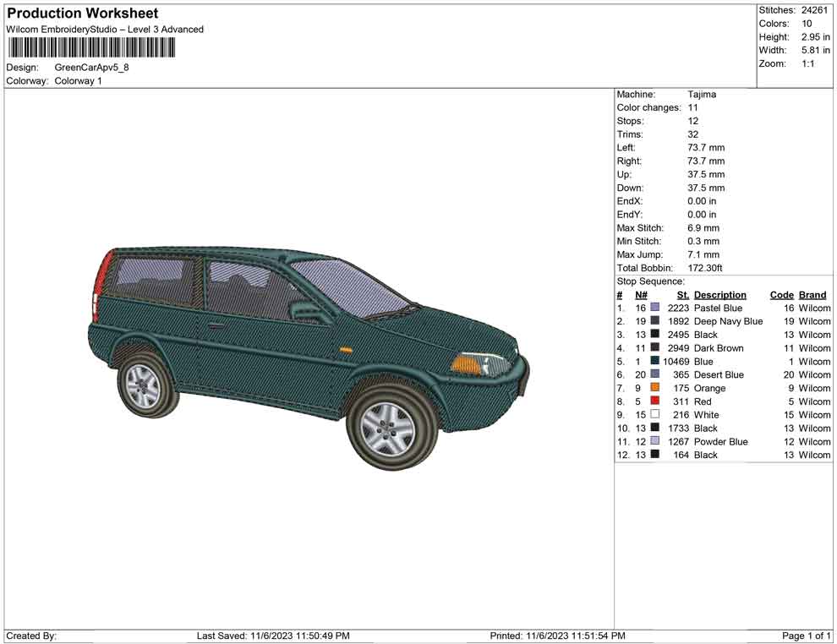Select the Deep Navy Blue color chip
This screenshot has height=644, width=837.
click(x=655, y=321)
